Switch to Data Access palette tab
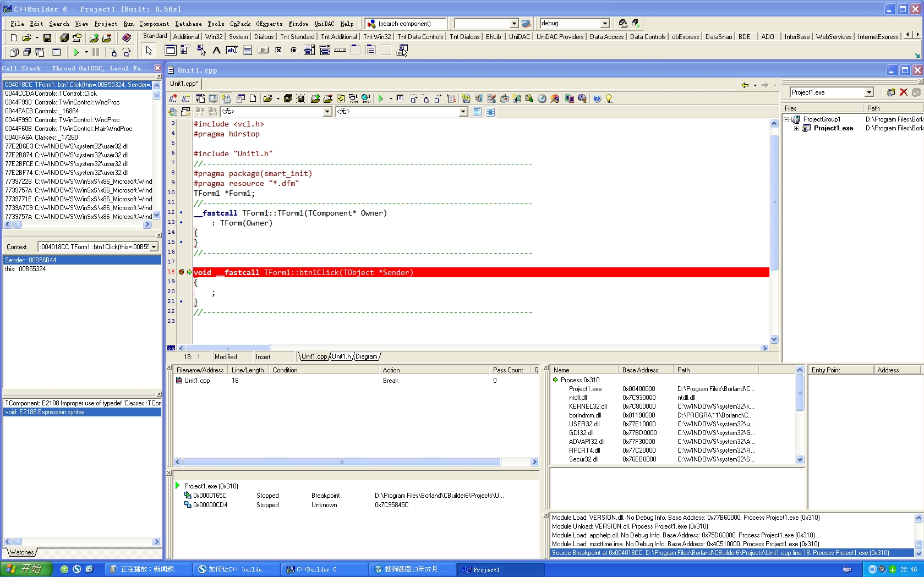The height and width of the screenshot is (577, 924). tap(606, 37)
